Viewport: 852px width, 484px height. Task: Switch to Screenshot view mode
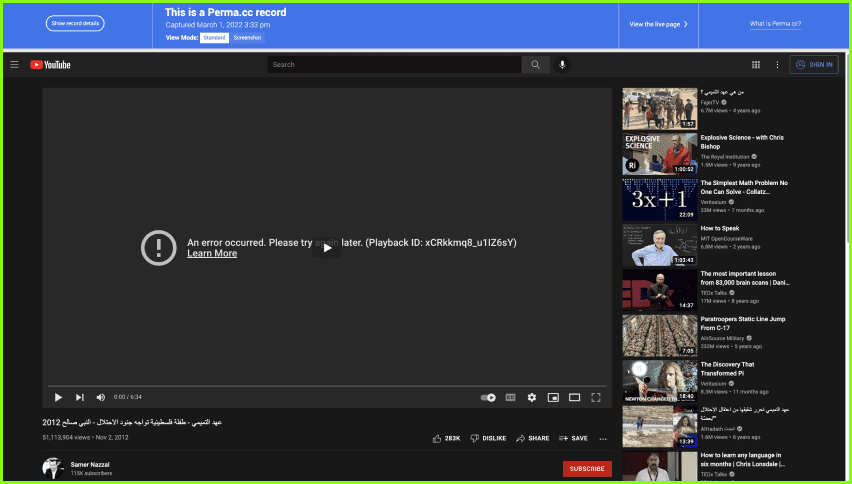(247, 37)
